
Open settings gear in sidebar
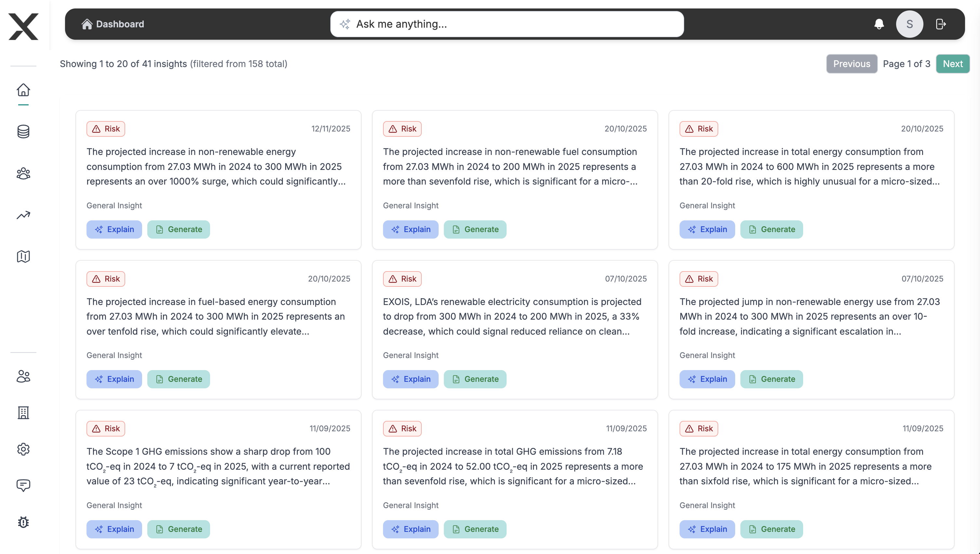click(x=23, y=449)
